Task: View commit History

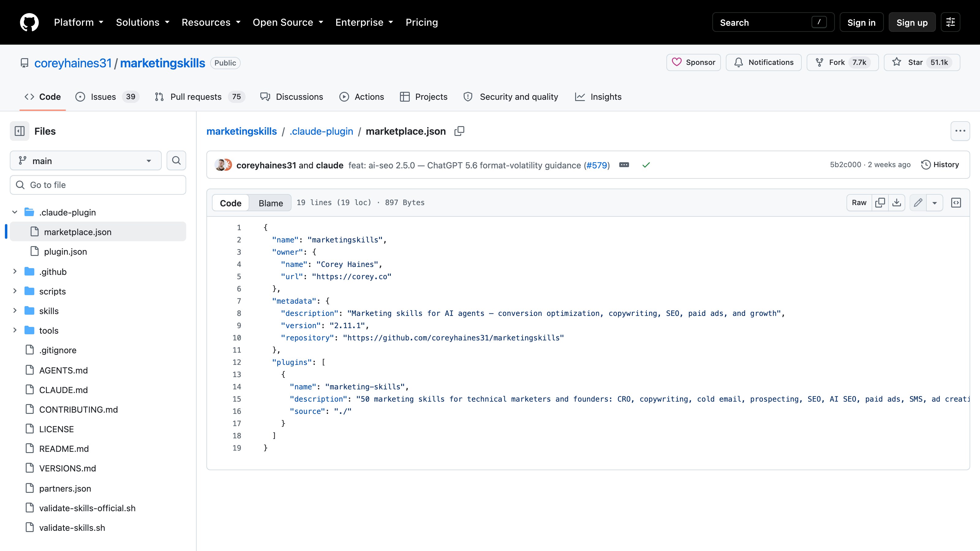Action: tap(940, 165)
